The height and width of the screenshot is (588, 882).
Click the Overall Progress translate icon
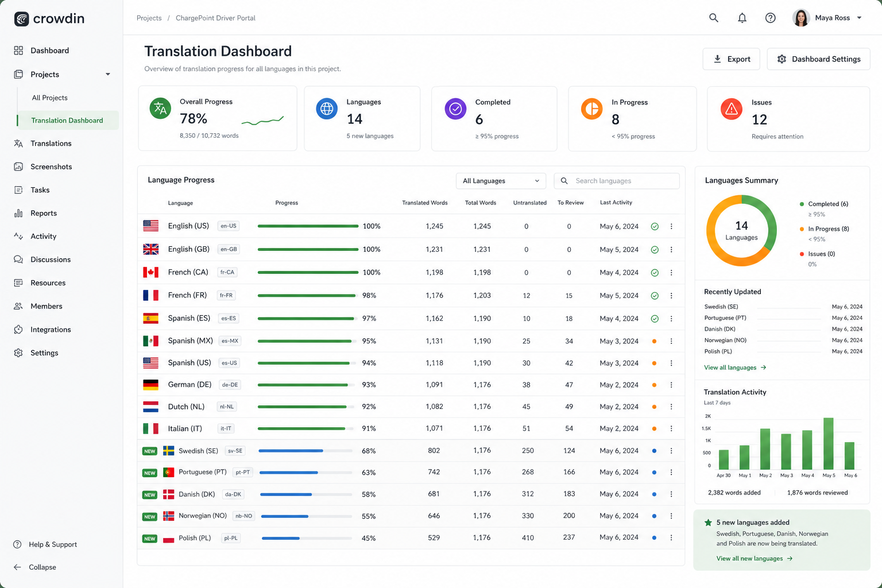(160, 109)
